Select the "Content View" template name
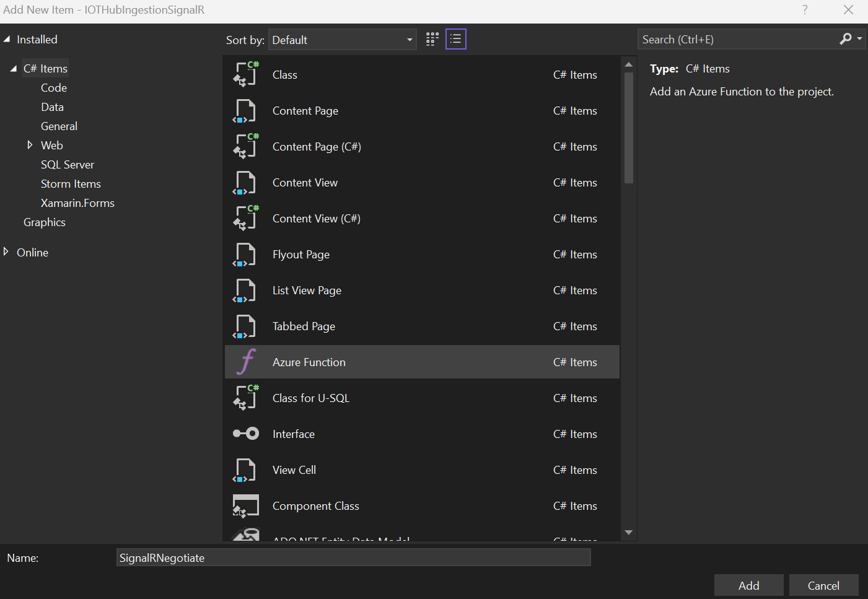 point(305,183)
